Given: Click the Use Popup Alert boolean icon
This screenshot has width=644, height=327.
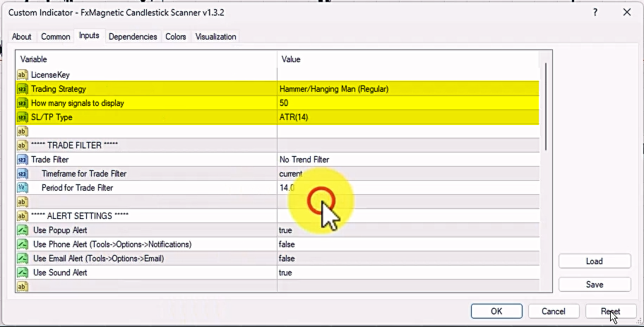Looking at the screenshot, I should [x=23, y=230].
